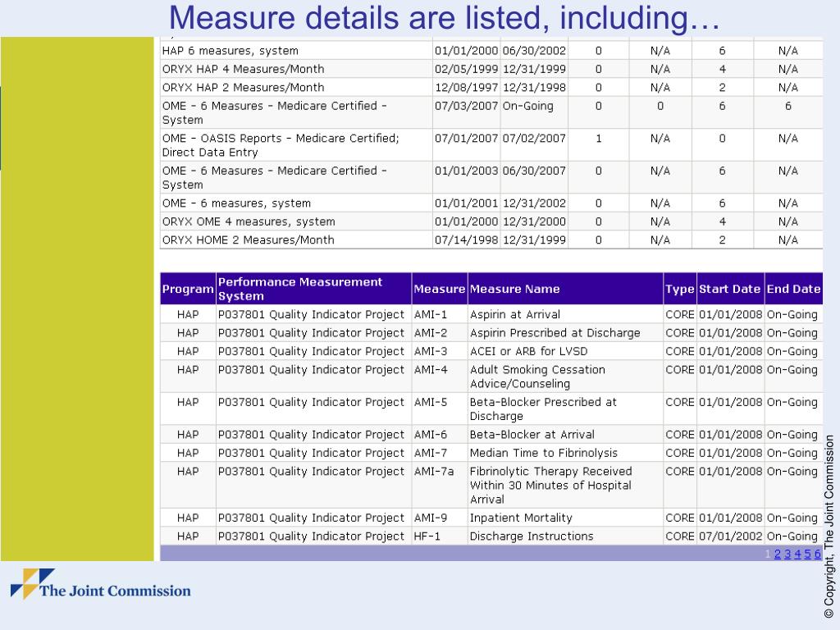Click 'Fibrinolytic Therapy Received Within 30 Minutes'
The width and height of the screenshot is (840, 630).
[550, 485]
